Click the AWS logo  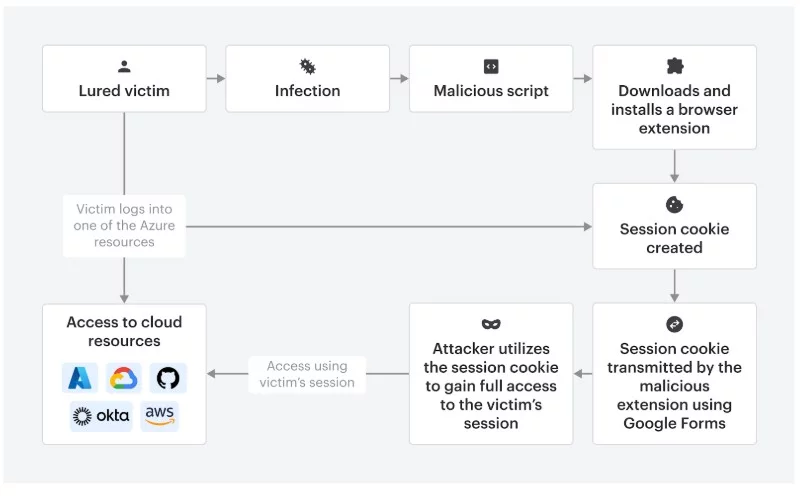pyautogui.click(x=160, y=415)
